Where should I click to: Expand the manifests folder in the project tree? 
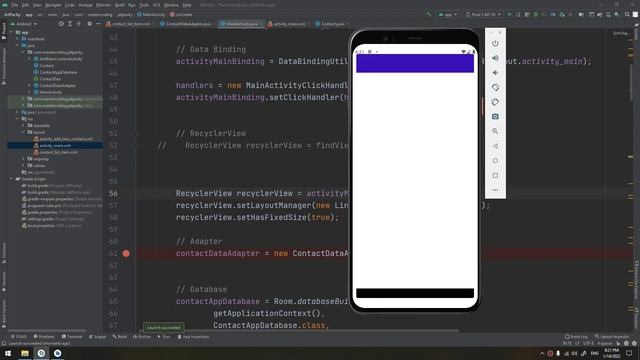tap(18, 39)
